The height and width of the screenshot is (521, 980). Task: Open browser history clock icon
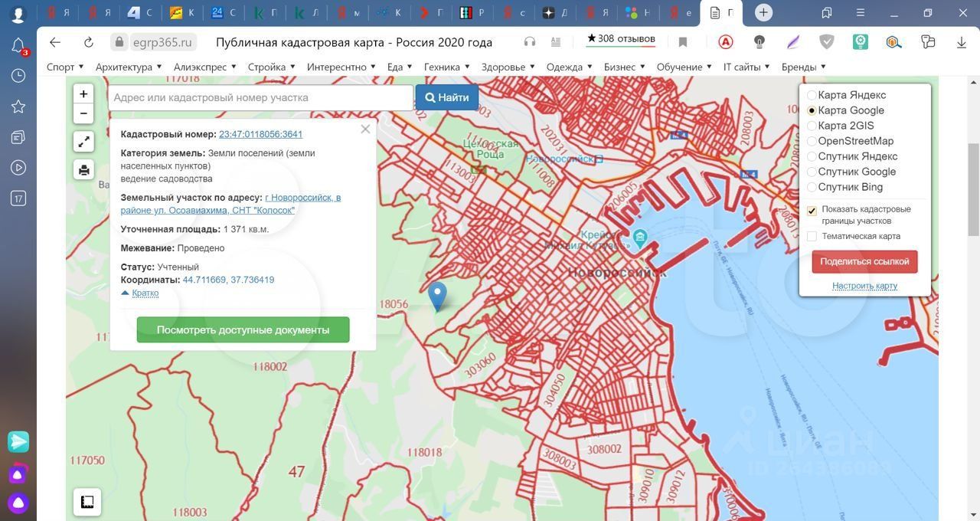(x=18, y=76)
